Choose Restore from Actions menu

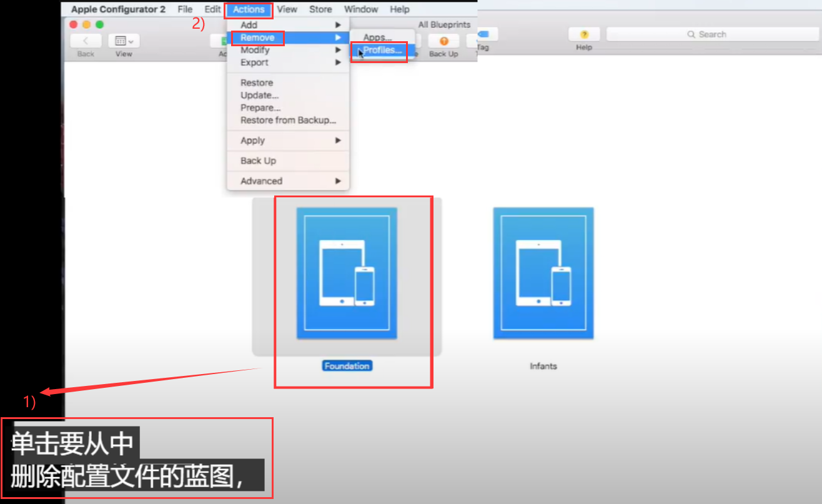[x=288, y=82]
